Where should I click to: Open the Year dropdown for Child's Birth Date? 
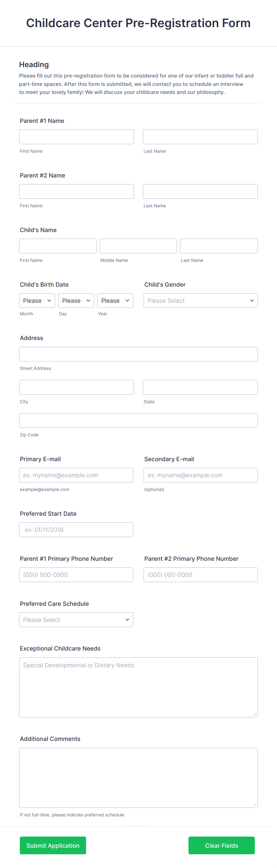[x=115, y=300]
